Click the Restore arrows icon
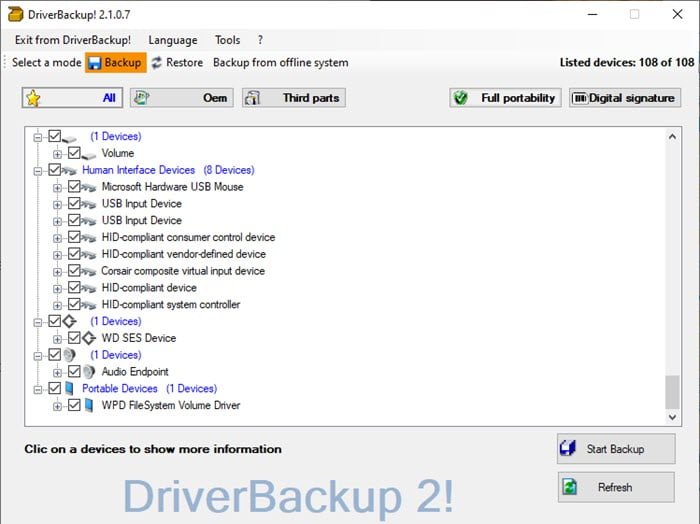 click(x=156, y=62)
